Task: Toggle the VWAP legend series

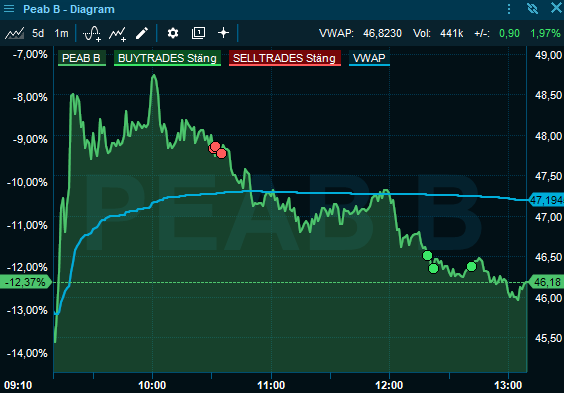Action: pyautogui.click(x=369, y=58)
